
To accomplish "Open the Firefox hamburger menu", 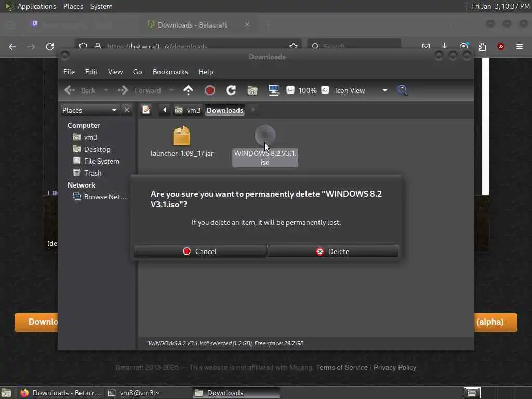I will [520, 46].
